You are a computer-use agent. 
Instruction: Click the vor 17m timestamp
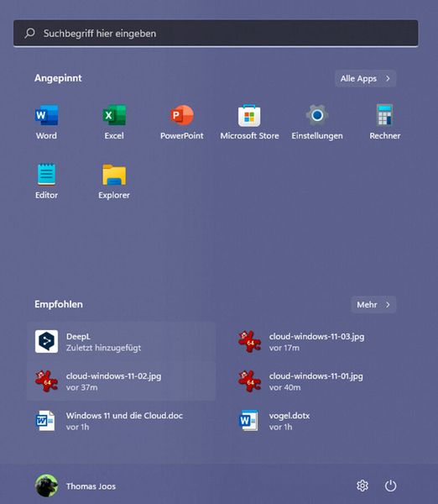click(284, 348)
